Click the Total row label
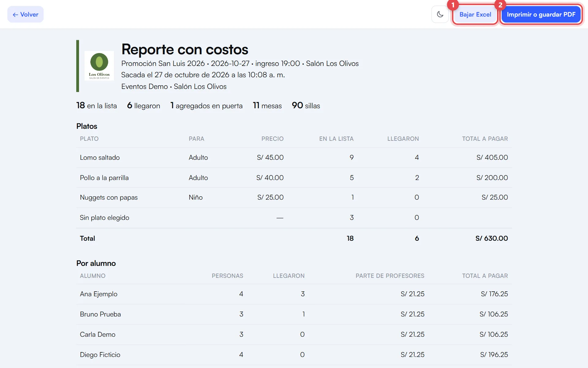The image size is (588, 368). [x=87, y=238]
